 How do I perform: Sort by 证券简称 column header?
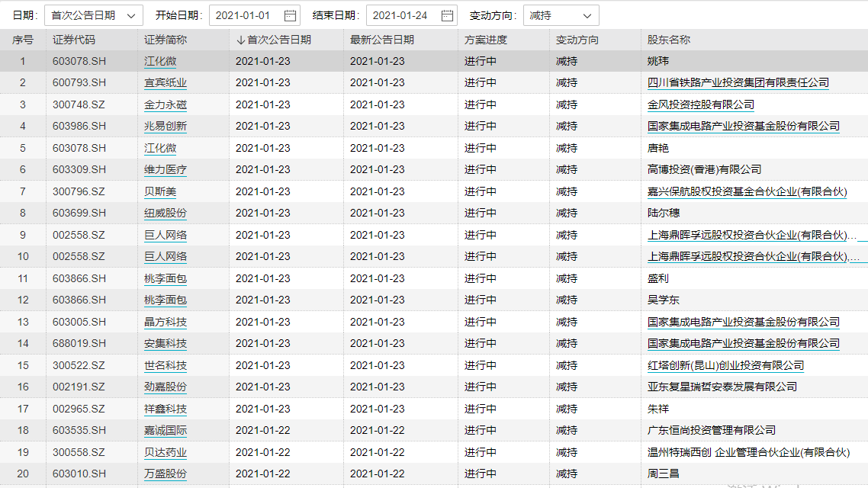[x=166, y=40]
